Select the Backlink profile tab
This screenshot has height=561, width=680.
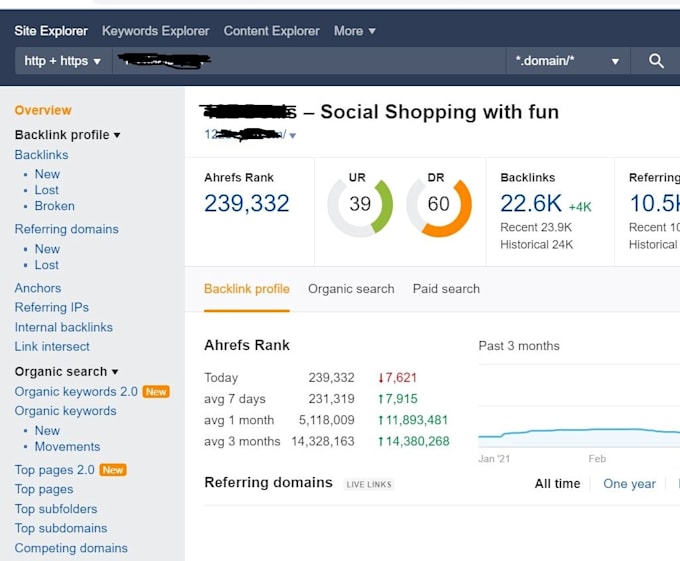pos(247,289)
